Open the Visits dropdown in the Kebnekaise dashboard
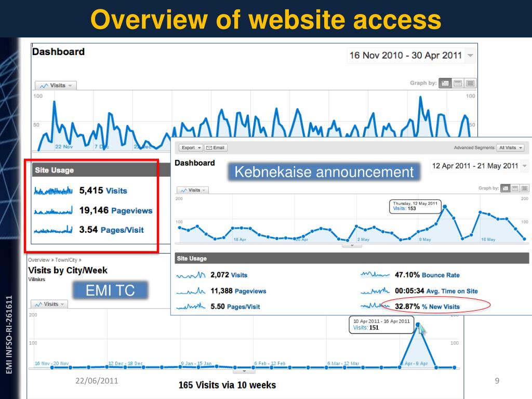Image resolution: width=532 pixels, height=399 pixels. [192, 190]
